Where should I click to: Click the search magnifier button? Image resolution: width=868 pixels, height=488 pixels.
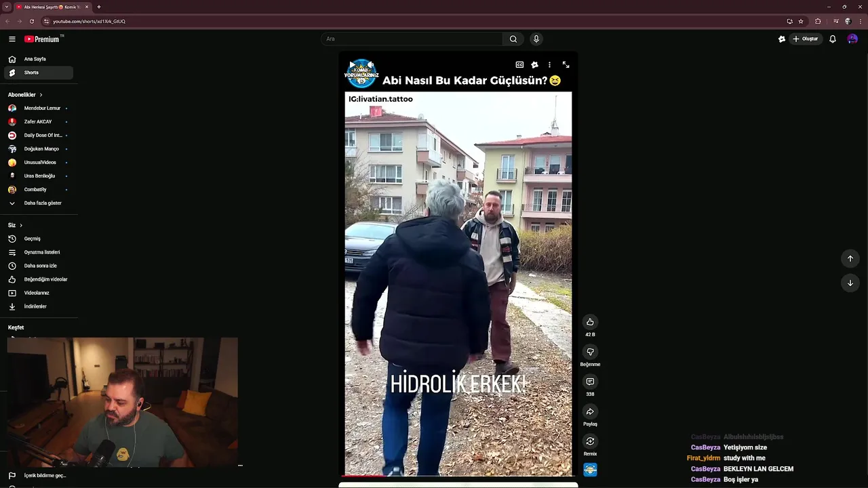pyautogui.click(x=513, y=39)
